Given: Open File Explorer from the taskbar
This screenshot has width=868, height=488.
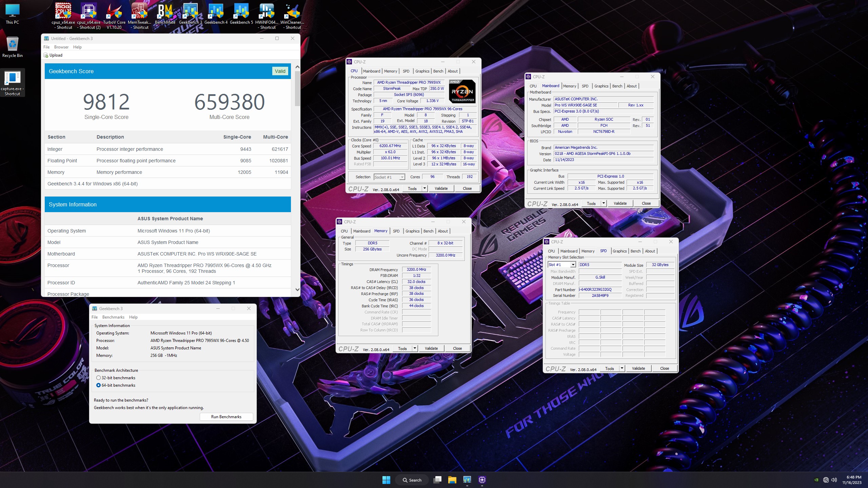Looking at the screenshot, I should pyautogui.click(x=452, y=480).
